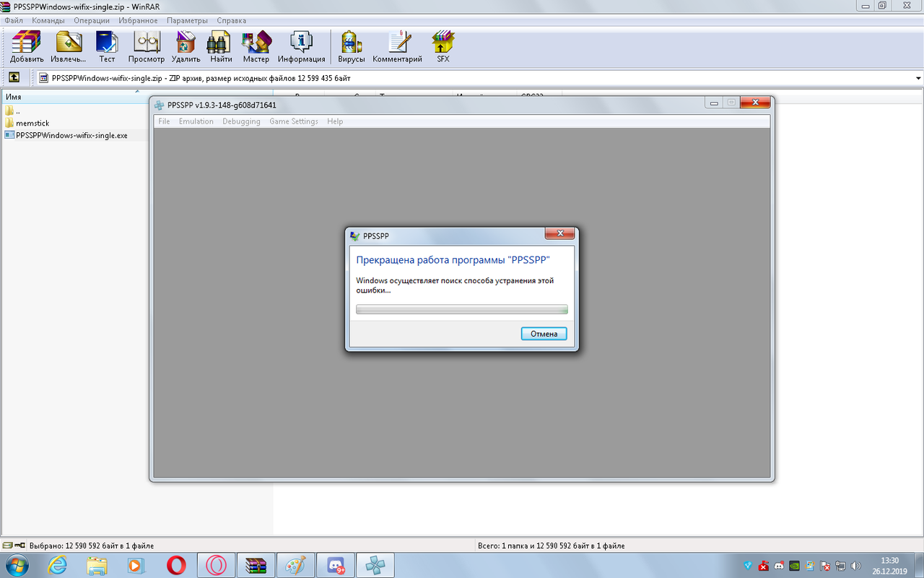Close the PPSSPP crash dialog
This screenshot has height=578, width=924.
pos(559,233)
